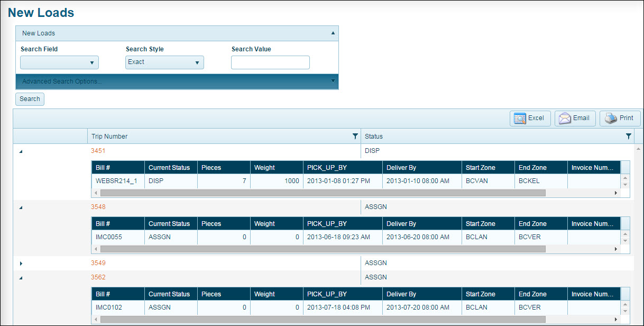The image size is (644, 326).
Task: Collapse trip 3548 row
Action: pyautogui.click(x=21, y=207)
